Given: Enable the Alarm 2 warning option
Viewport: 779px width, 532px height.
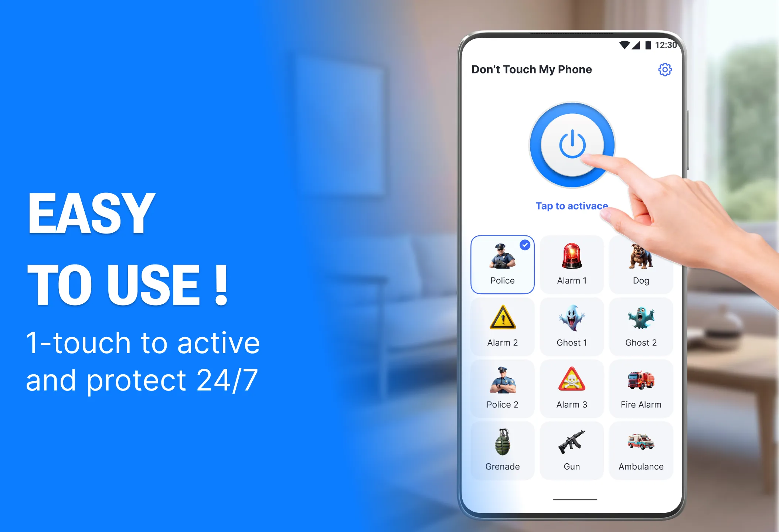Looking at the screenshot, I should pos(502,325).
